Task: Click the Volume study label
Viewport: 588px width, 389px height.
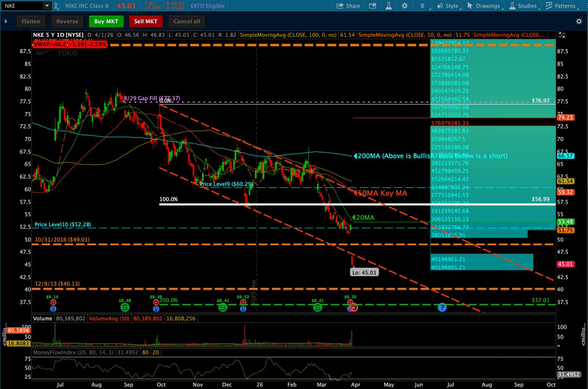Action: pyautogui.click(x=42, y=319)
